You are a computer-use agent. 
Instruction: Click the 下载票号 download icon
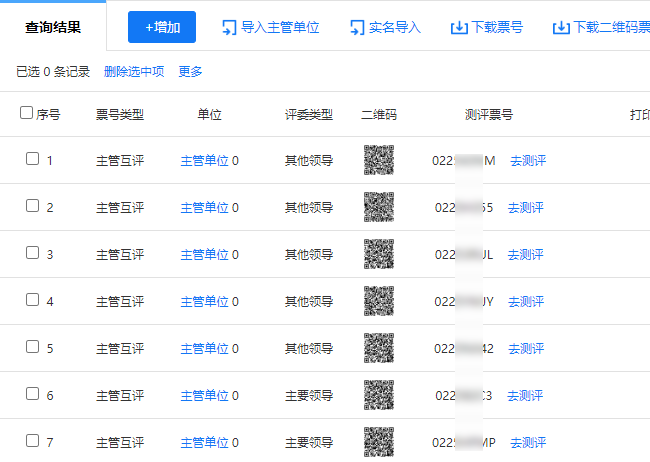(x=459, y=28)
